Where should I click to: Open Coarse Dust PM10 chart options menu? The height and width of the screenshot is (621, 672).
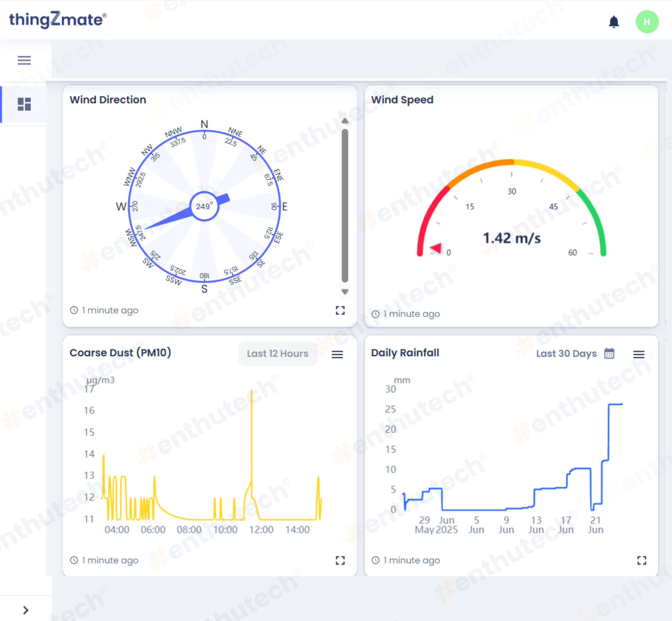pyautogui.click(x=337, y=354)
